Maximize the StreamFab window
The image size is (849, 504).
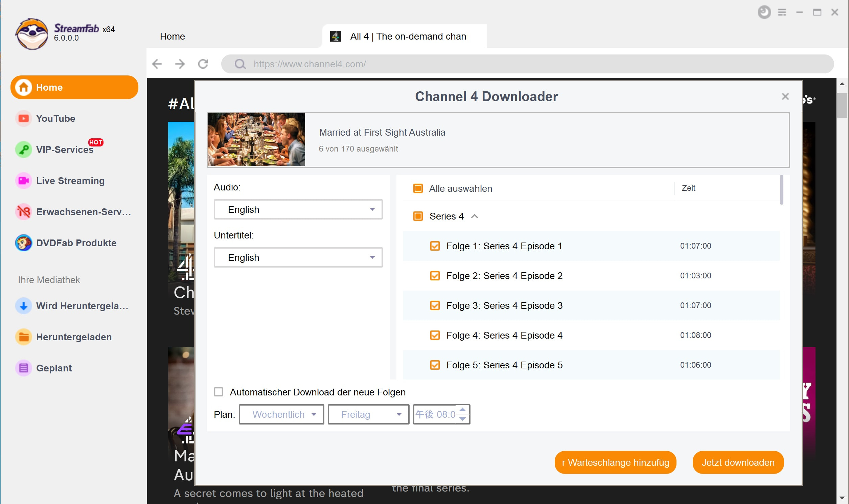pos(817,12)
